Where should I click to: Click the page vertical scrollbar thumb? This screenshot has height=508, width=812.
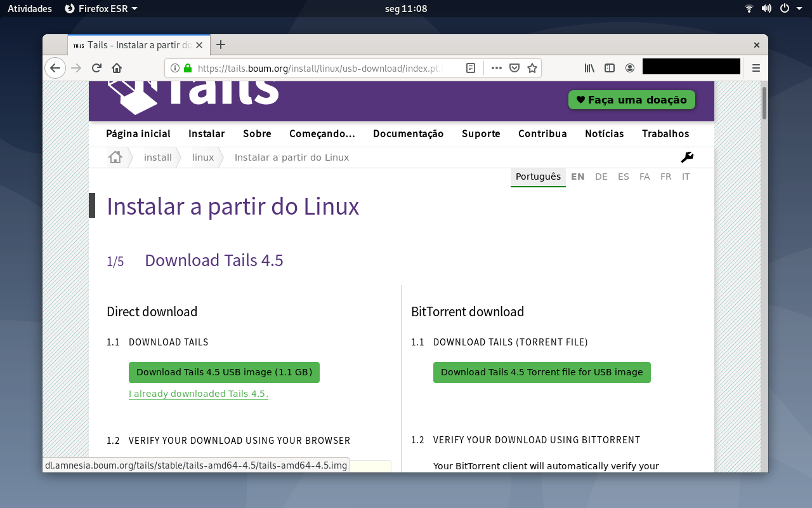[764, 103]
